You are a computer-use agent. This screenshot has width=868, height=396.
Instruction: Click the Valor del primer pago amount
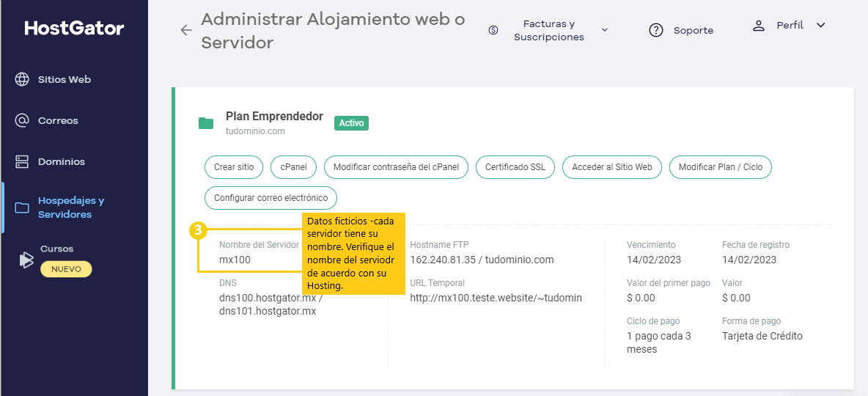(x=641, y=298)
